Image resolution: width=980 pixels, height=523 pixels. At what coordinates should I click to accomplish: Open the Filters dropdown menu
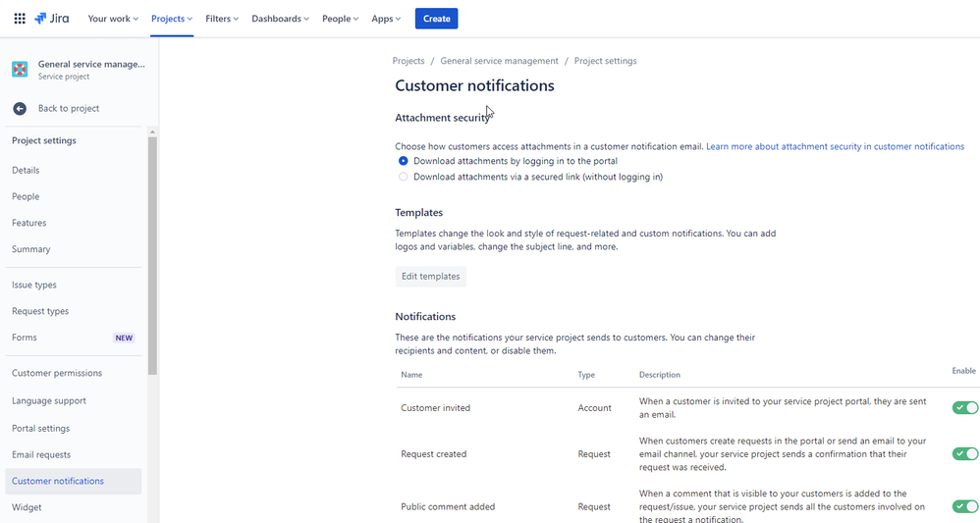pos(222,19)
